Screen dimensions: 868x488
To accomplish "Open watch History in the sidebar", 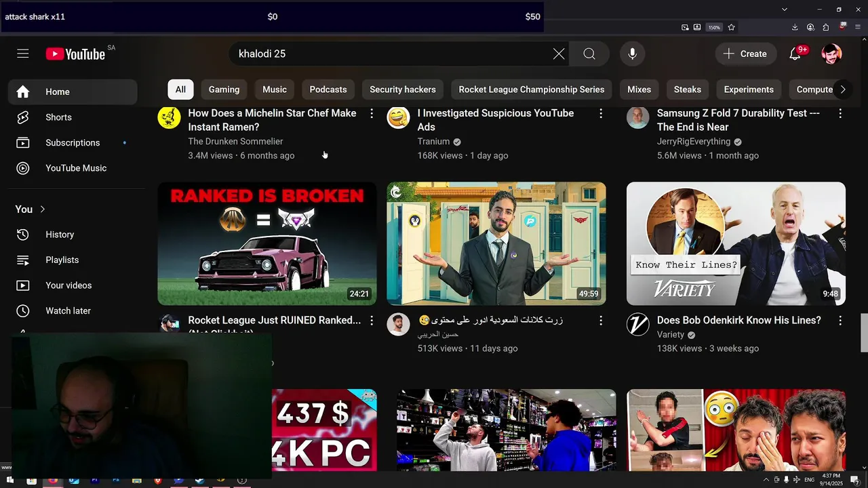I will (73, 235).
